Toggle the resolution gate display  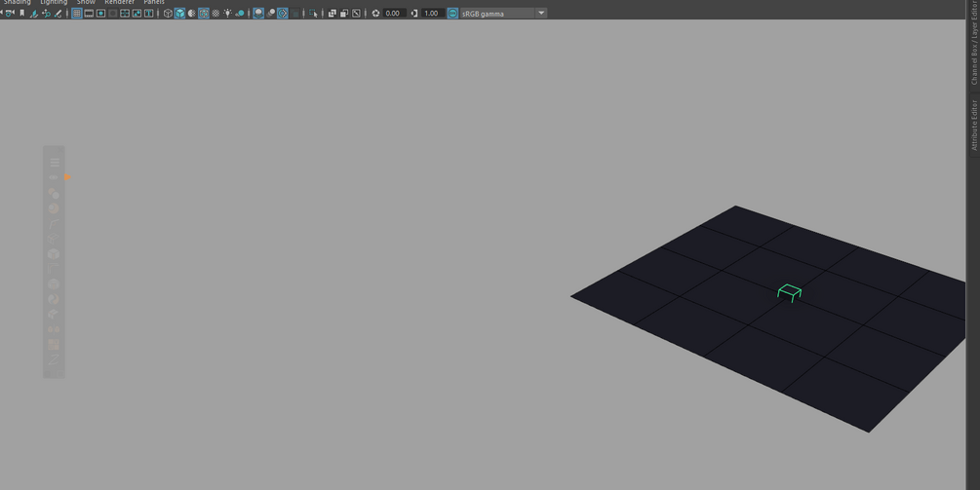point(100,13)
